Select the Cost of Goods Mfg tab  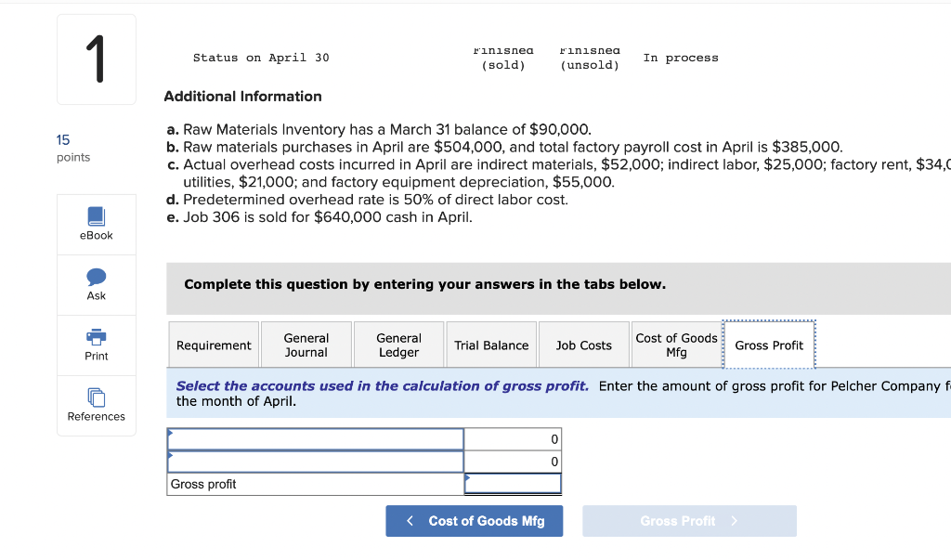[x=677, y=345]
